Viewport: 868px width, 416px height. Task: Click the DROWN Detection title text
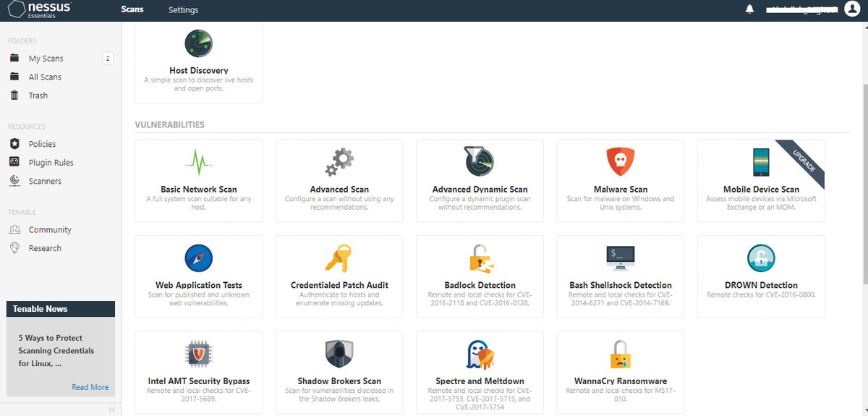[x=761, y=285]
